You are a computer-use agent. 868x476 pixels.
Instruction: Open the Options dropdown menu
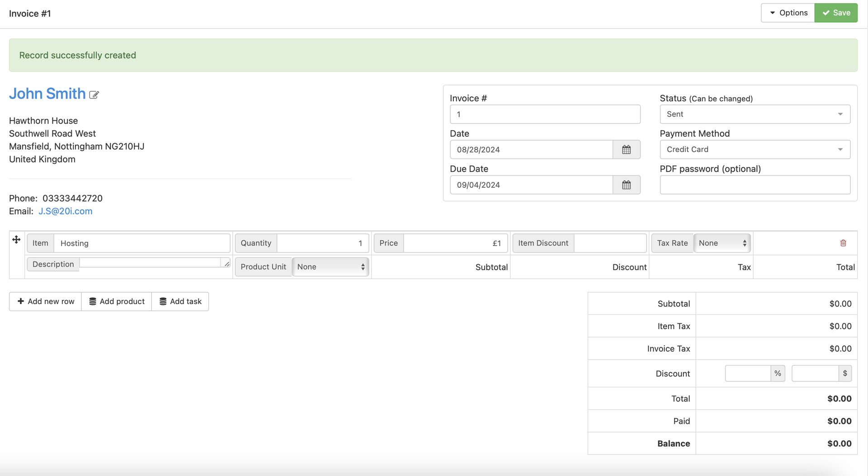tap(788, 13)
